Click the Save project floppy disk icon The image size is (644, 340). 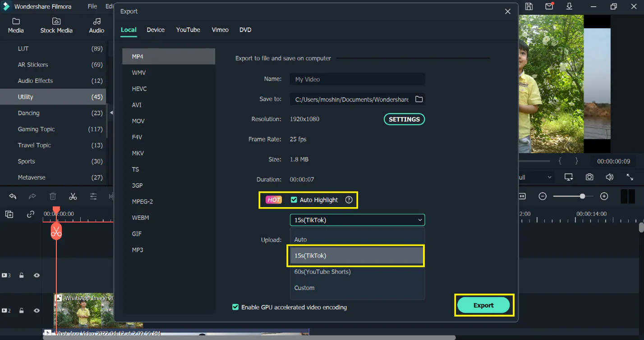(x=529, y=6)
